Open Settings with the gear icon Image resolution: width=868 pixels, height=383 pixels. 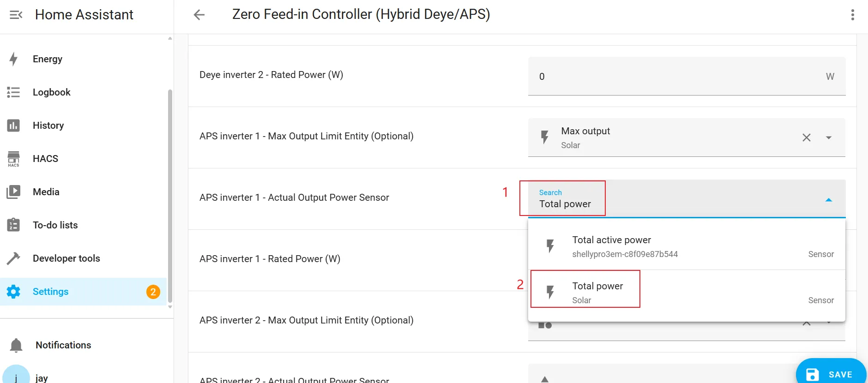pos(14,292)
